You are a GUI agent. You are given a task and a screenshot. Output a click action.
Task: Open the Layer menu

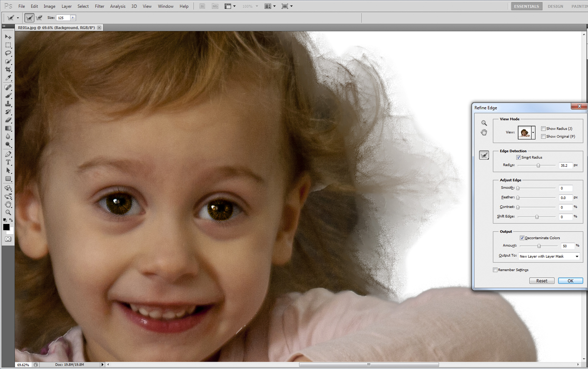(66, 6)
